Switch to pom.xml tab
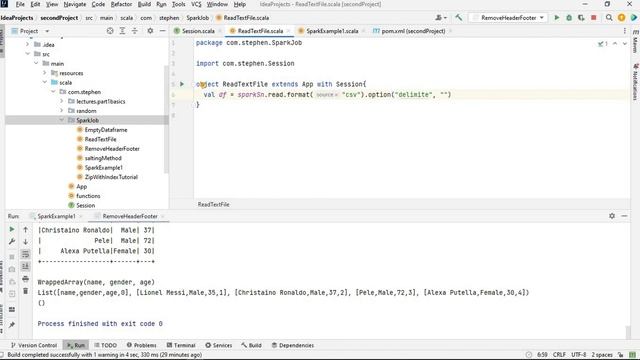Screen dimensions: 640x360 [x=413, y=31]
